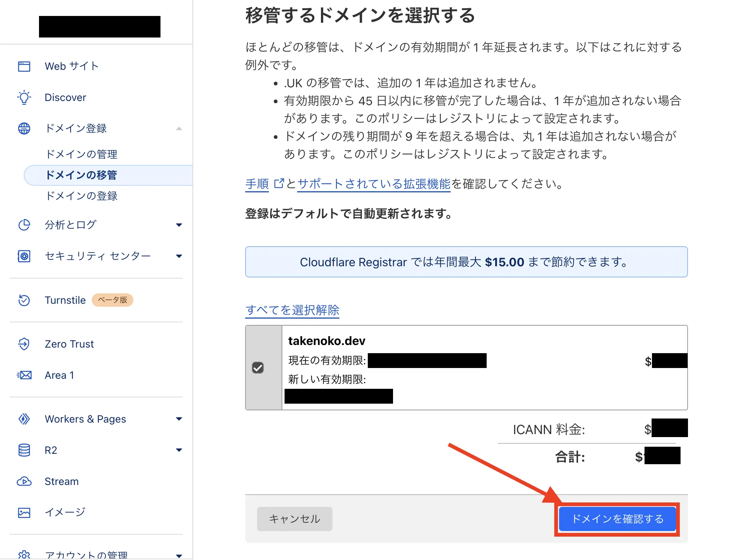The height and width of the screenshot is (560, 740).
Task: Open the 手順 external link
Action: coord(257,184)
